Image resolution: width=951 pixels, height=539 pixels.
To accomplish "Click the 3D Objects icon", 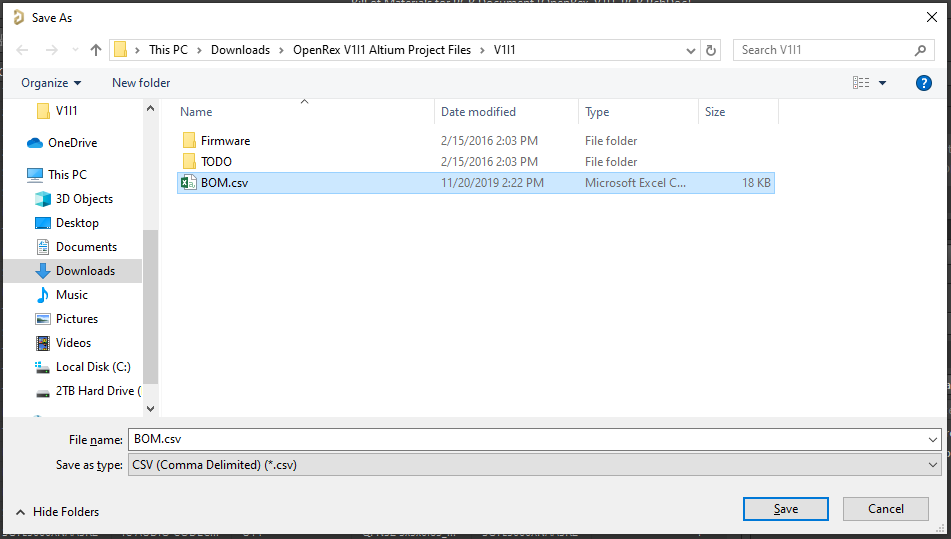I will click(43, 199).
